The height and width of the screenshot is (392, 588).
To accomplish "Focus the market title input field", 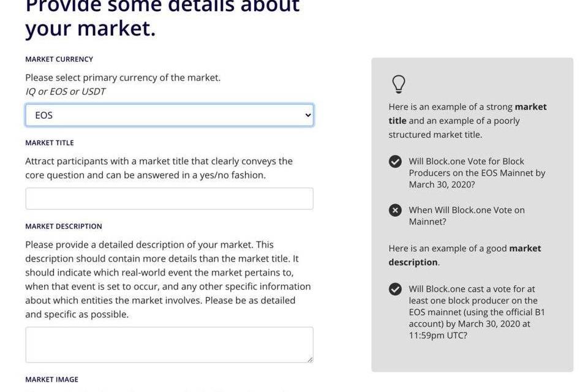I will pos(169,198).
